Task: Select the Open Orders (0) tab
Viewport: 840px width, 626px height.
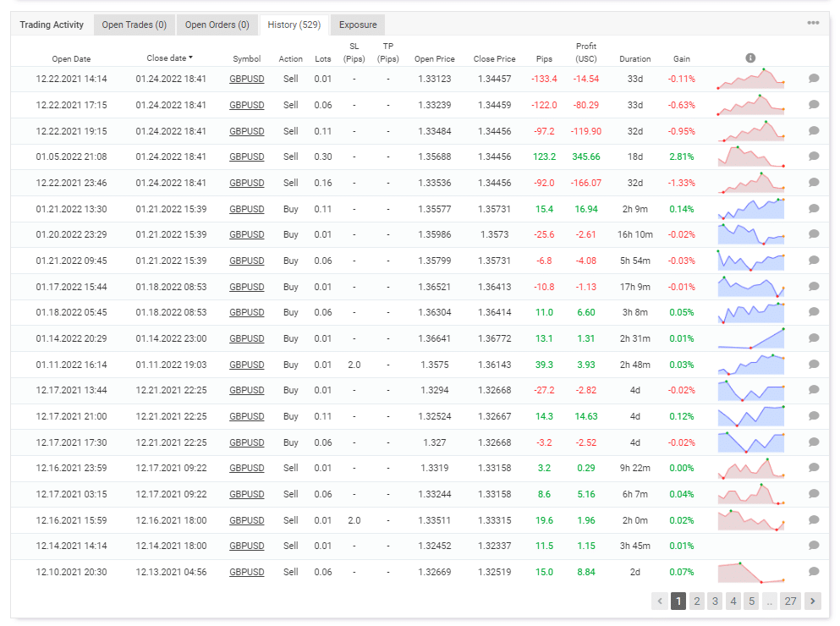Action: coord(217,25)
